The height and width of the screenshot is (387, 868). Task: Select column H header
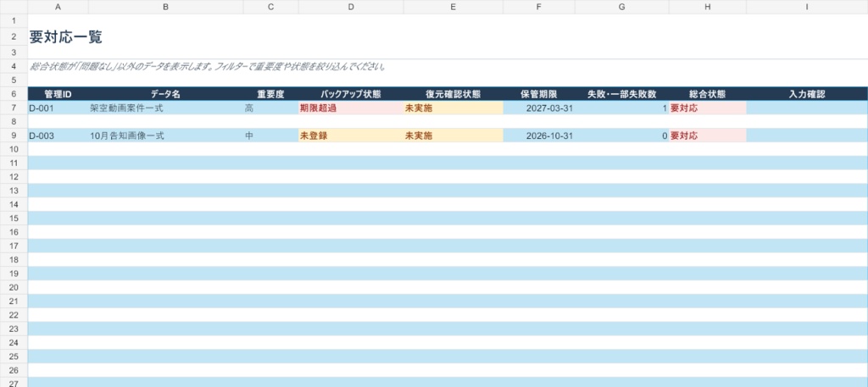708,7
